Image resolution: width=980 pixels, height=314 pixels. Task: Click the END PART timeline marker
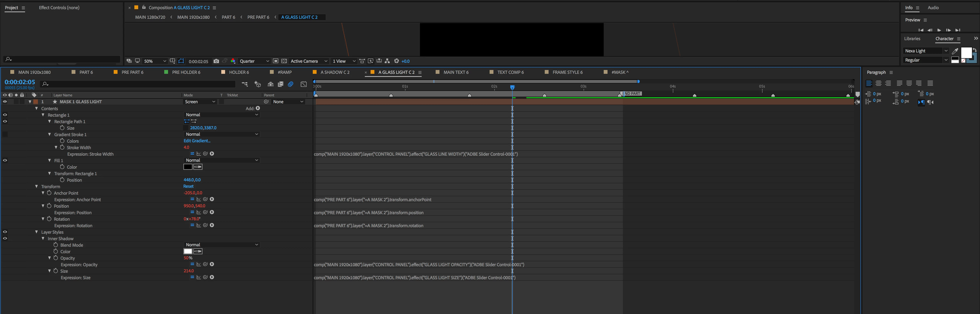(631, 94)
